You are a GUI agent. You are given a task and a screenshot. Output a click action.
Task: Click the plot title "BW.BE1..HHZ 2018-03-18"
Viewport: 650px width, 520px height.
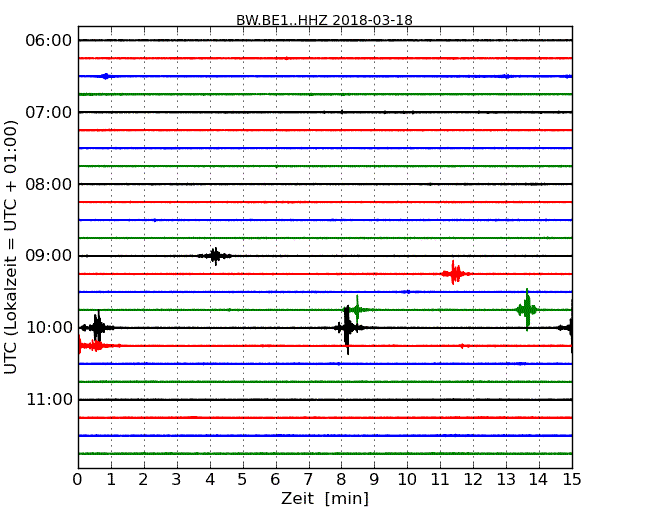(324, 20)
